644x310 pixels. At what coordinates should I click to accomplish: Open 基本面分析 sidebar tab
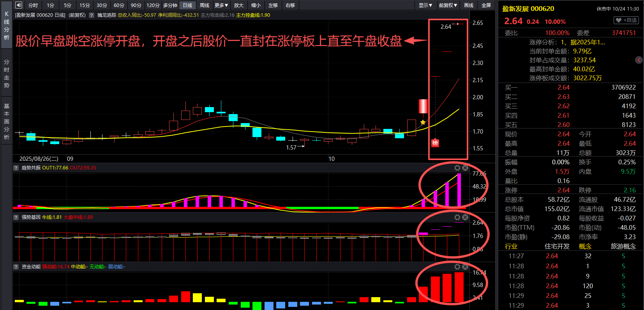click(7, 121)
